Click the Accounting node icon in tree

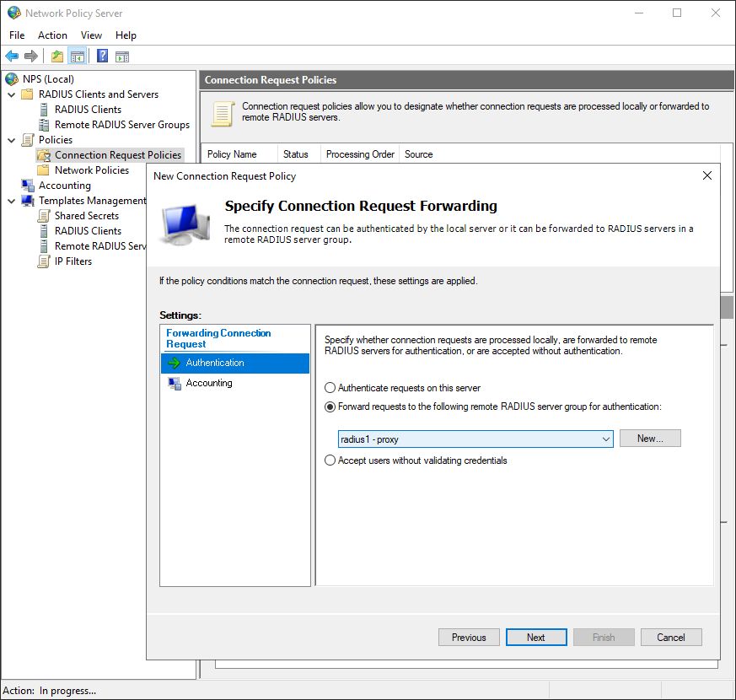tap(28, 186)
